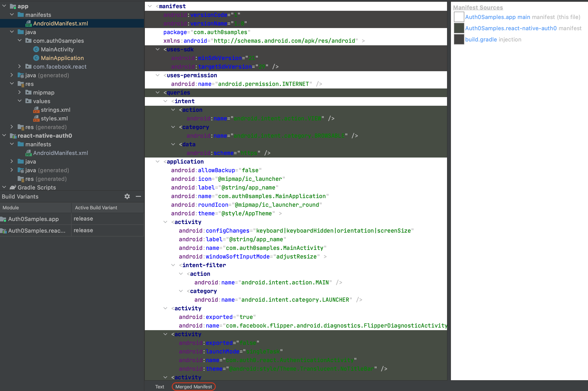
Task: Open Build Variants settings gear
Action: (127, 197)
